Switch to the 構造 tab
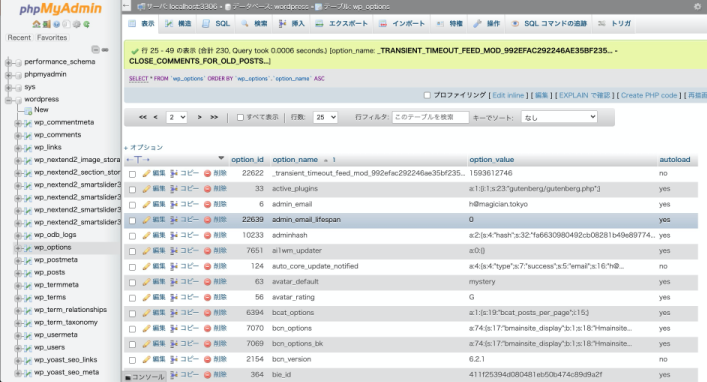The image size is (707, 382). tap(178, 23)
